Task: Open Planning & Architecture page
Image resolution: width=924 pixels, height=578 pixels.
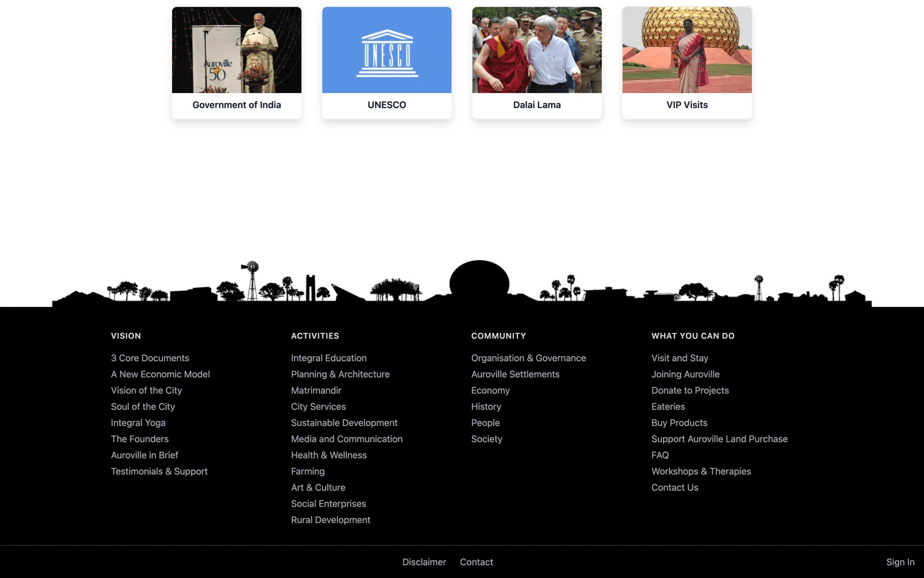Action: coord(340,374)
